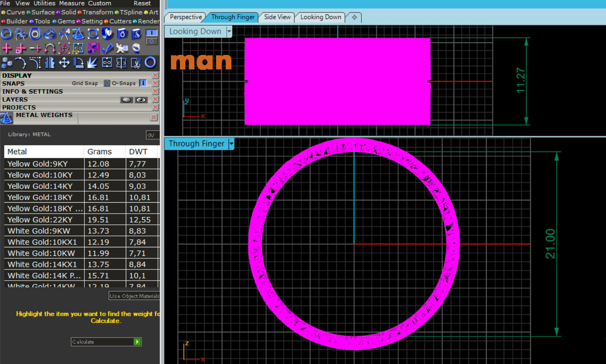Click the arc with control points icon
The width and height of the screenshot is (606, 364).
point(21,63)
